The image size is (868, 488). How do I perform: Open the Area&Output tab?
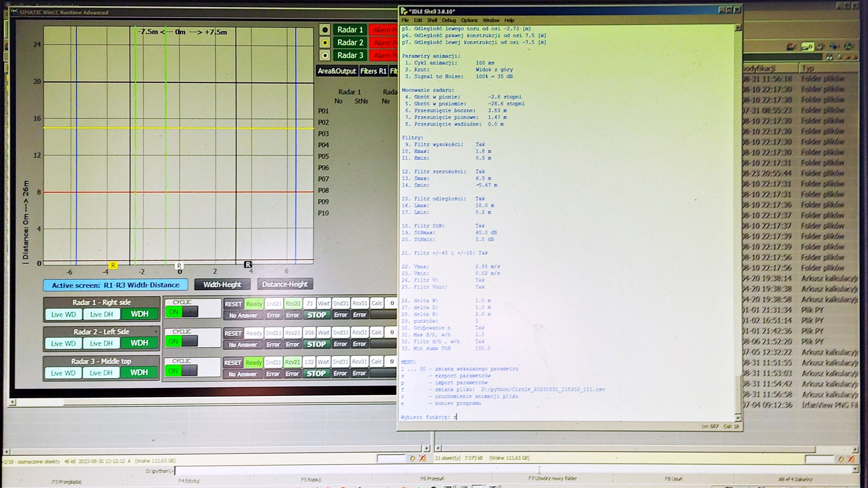pos(337,71)
